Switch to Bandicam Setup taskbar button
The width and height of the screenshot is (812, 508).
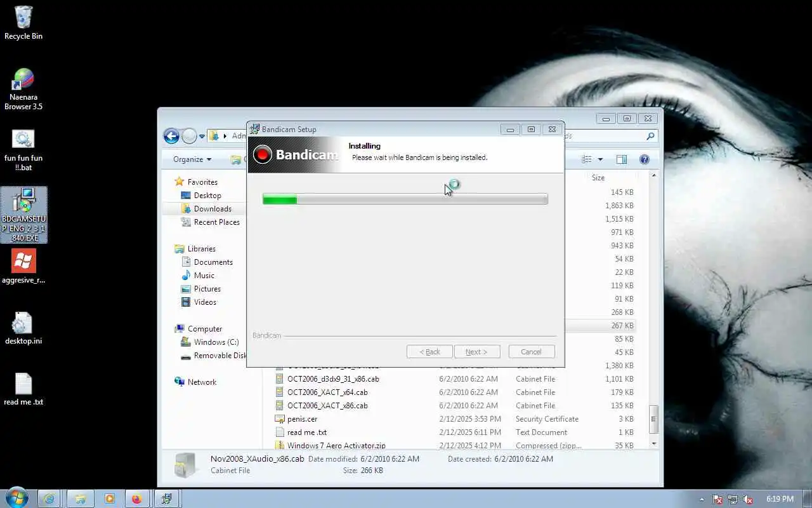point(166,498)
